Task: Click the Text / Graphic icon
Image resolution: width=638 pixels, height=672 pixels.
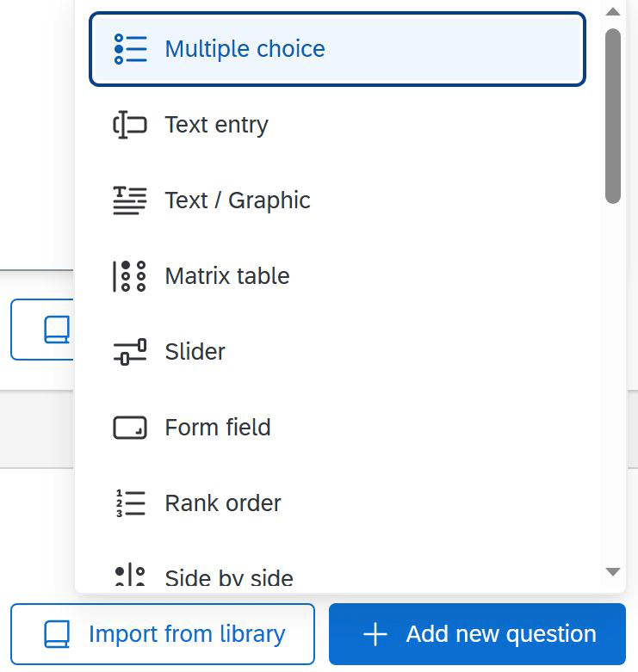Action: pyautogui.click(x=130, y=200)
